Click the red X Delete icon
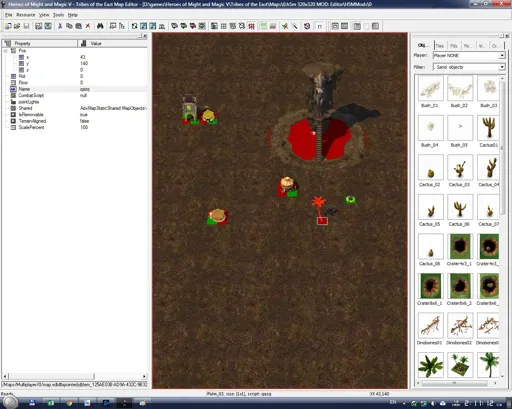512x409 pixels. pos(88,26)
